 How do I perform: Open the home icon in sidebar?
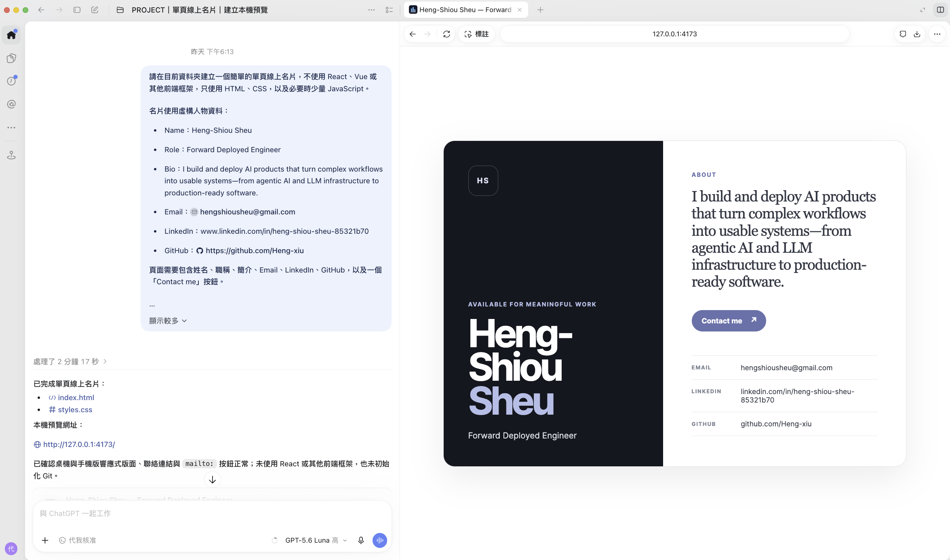11,35
